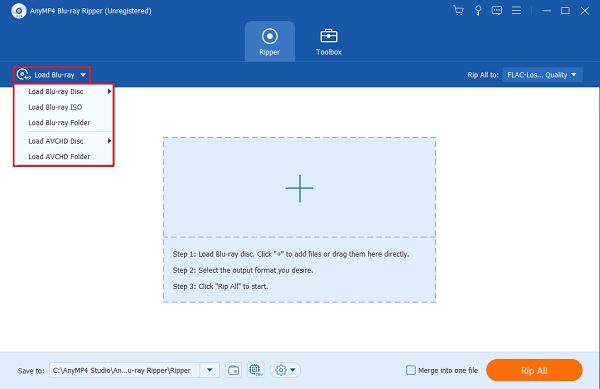Expand the Load Blu-ray dropdown arrow
Viewport: 600px width, 389px height.
click(83, 75)
